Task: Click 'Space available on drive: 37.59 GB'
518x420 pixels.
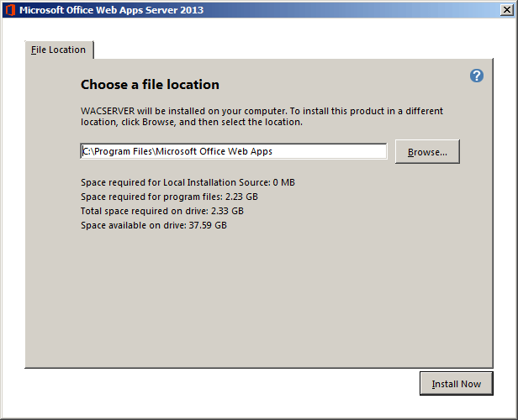Action: click(154, 225)
